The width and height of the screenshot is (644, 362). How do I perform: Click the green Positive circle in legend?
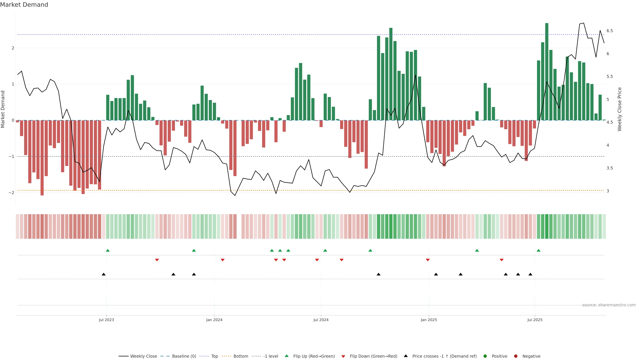pyautogui.click(x=485, y=356)
